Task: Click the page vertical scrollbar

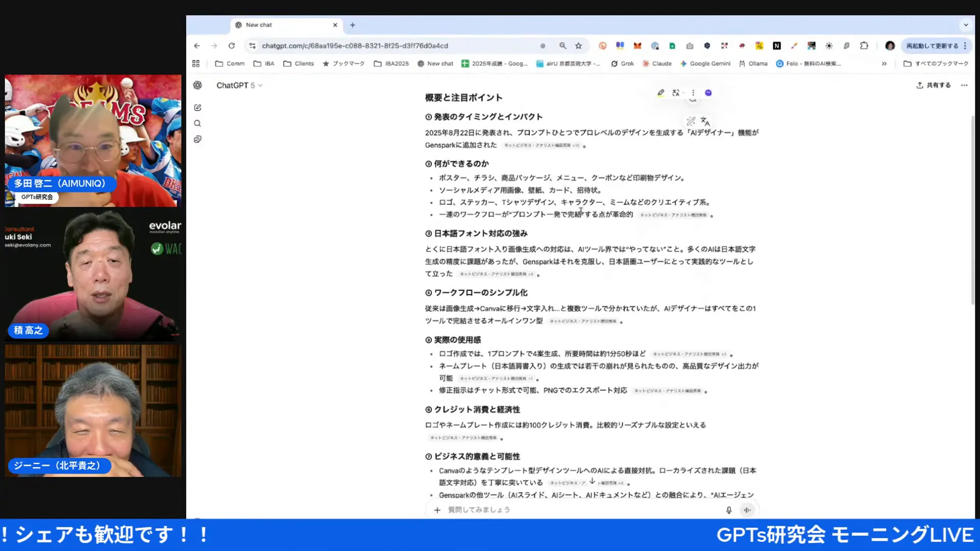Action: (x=972, y=209)
